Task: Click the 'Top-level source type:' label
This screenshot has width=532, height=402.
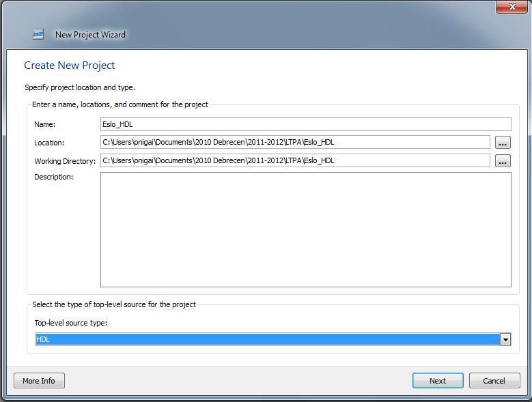Action: (x=70, y=323)
